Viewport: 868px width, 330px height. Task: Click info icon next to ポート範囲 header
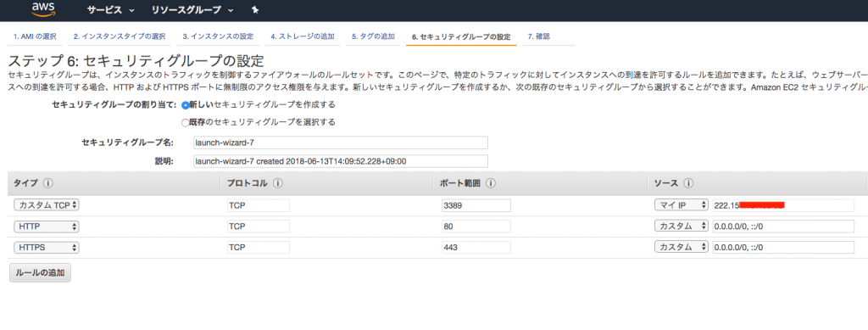491,183
